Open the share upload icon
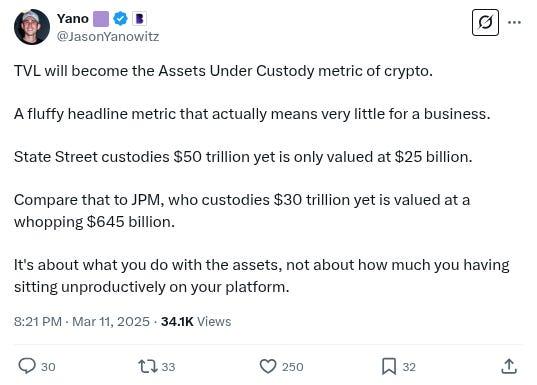Image resolution: width=537 pixels, height=385 pixels. pos(509,366)
